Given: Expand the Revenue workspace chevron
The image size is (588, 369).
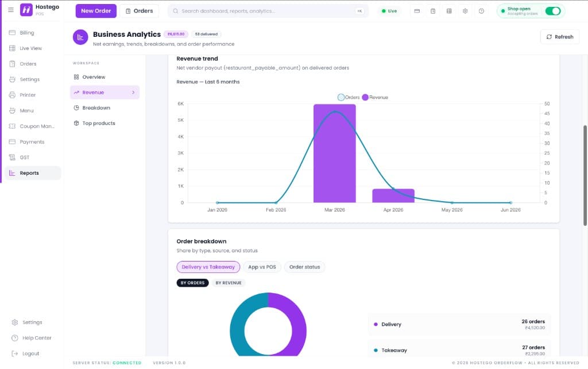Looking at the screenshot, I should [x=133, y=93].
